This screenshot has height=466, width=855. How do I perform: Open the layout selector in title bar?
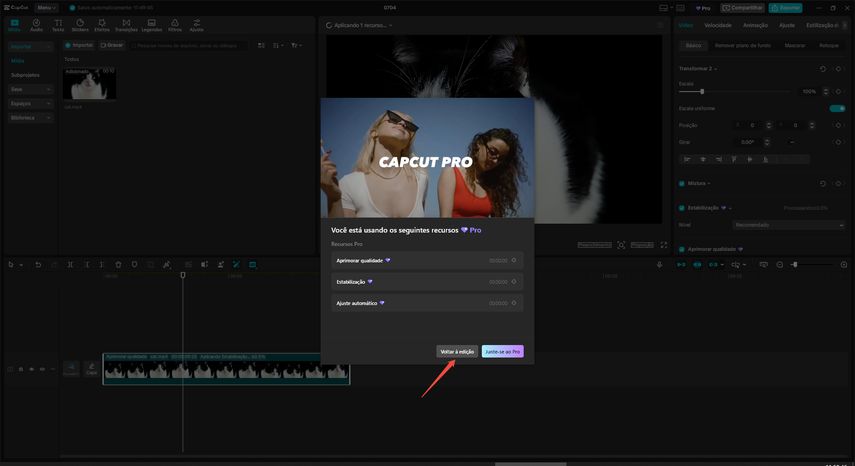[665, 8]
